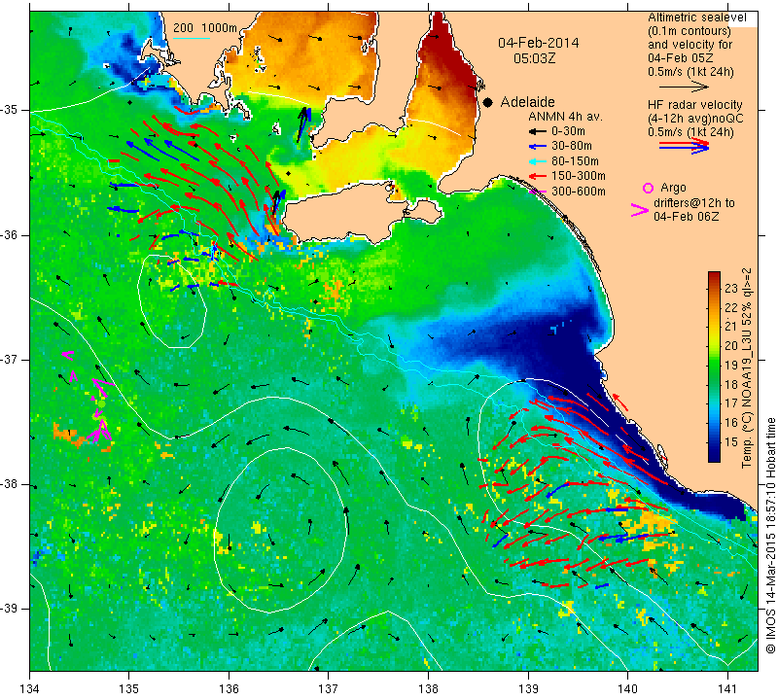
Task: Click the Adelaide city black dot marker
Action: (x=488, y=103)
